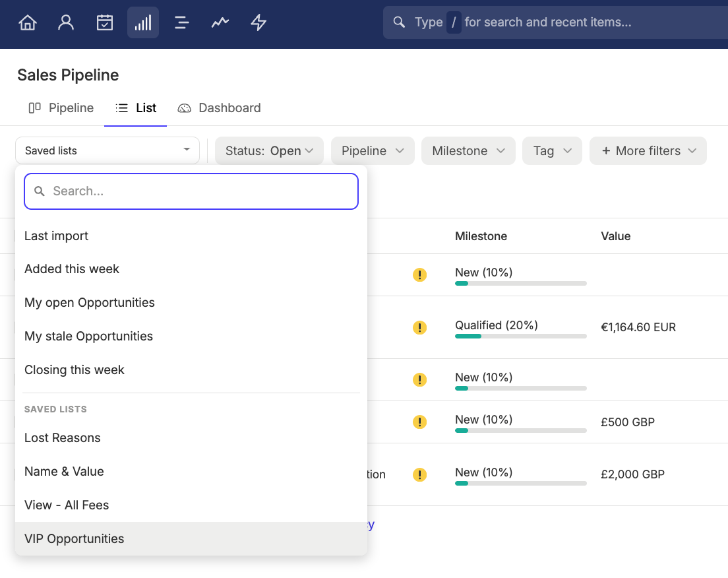Click the magnifier icon in the top search bar
This screenshot has width=728, height=578.
[x=399, y=22]
